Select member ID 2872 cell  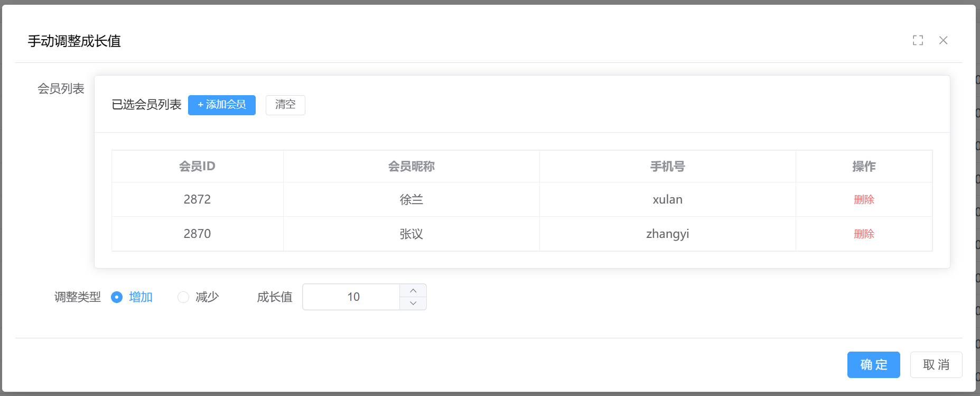pyautogui.click(x=197, y=199)
